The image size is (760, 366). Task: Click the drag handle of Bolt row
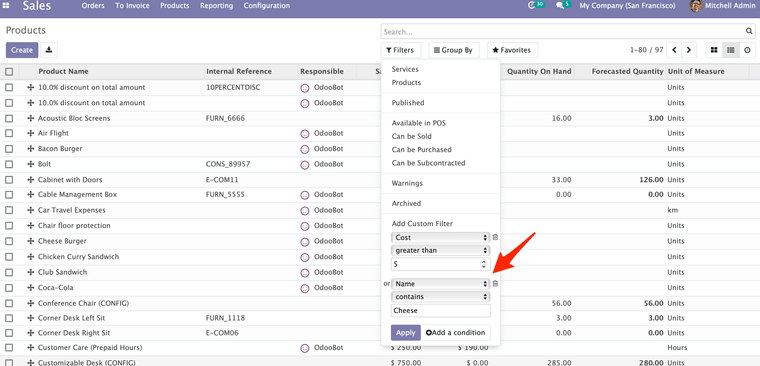click(31, 164)
